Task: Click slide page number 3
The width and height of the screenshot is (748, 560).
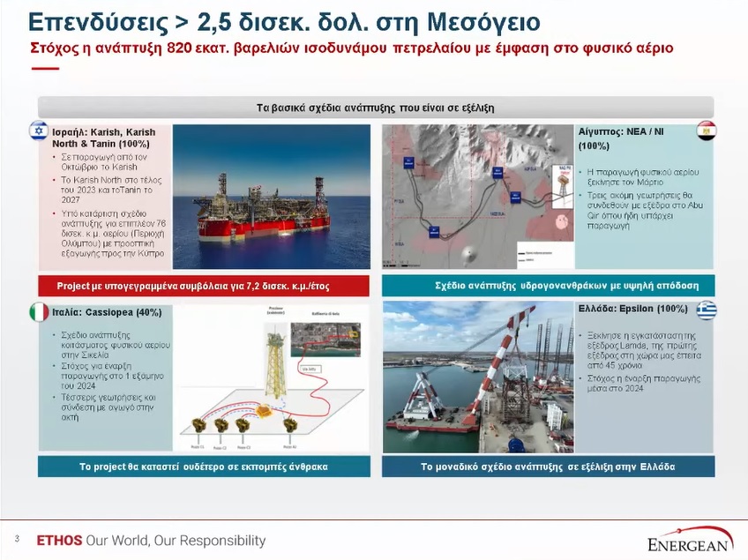Action: (17, 539)
